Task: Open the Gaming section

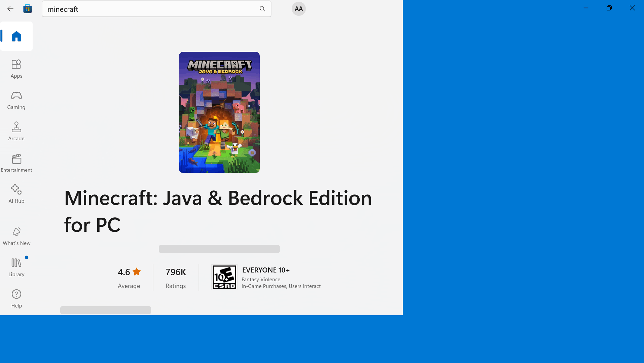Action: coord(16,100)
